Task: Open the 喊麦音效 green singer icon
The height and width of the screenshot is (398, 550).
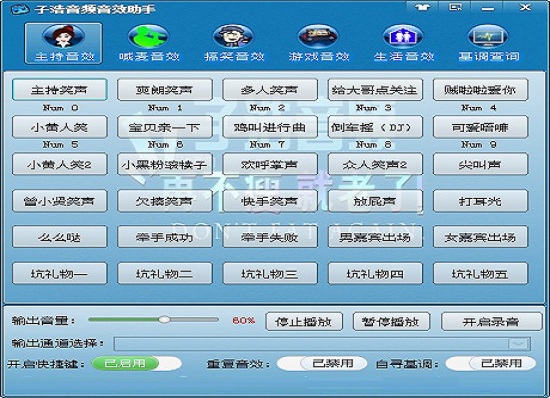Action: (148, 36)
